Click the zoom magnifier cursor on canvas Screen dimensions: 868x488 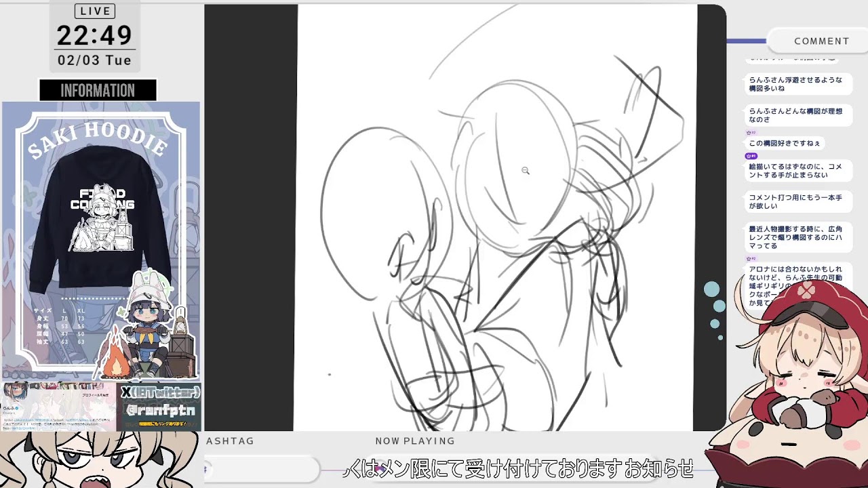526,171
